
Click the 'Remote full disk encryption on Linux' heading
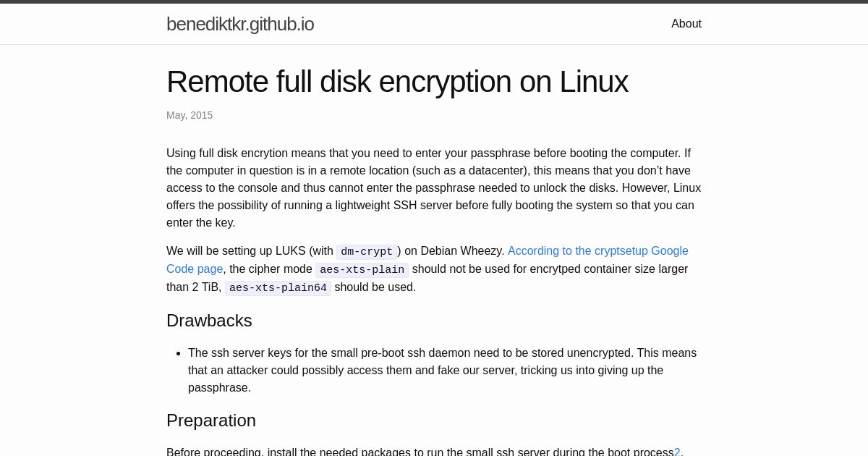pyautogui.click(x=397, y=82)
